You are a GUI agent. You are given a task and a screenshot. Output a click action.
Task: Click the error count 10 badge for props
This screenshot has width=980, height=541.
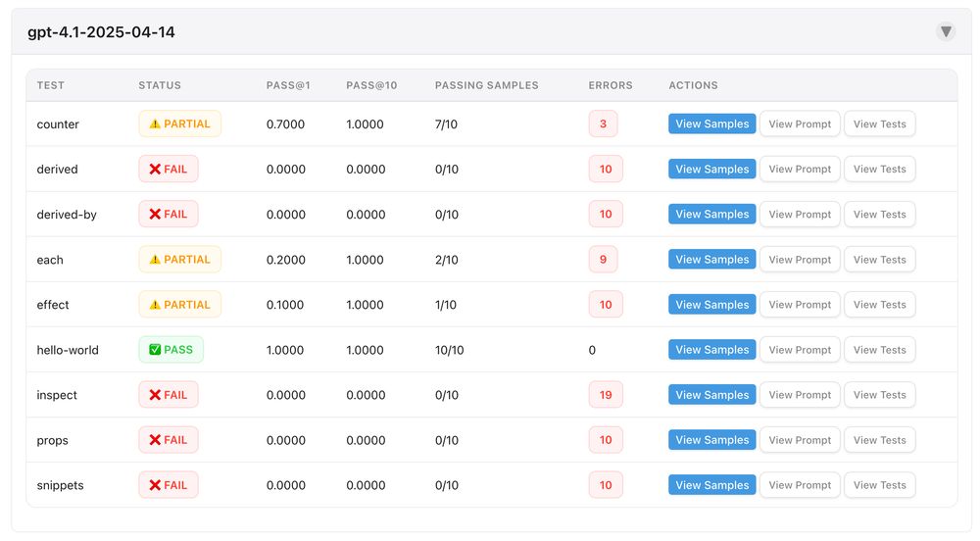(606, 440)
